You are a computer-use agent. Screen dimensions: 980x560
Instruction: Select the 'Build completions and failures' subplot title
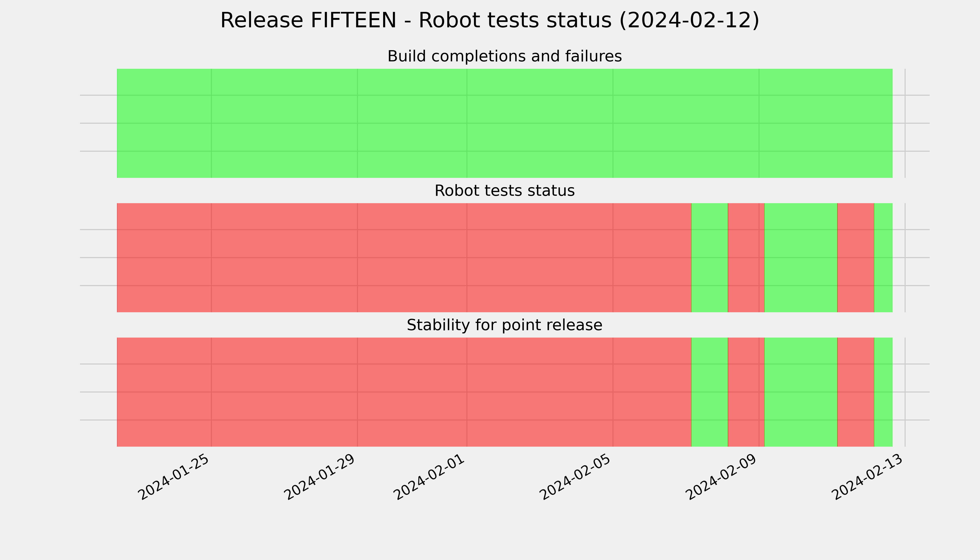pos(505,56)
